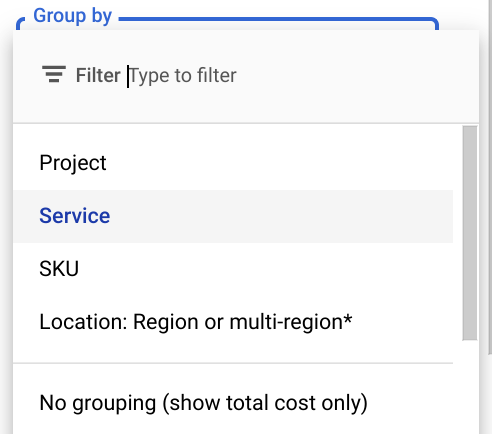Select Project as grouping option
This screenshot has height=434, width=492.
point(233,163)
